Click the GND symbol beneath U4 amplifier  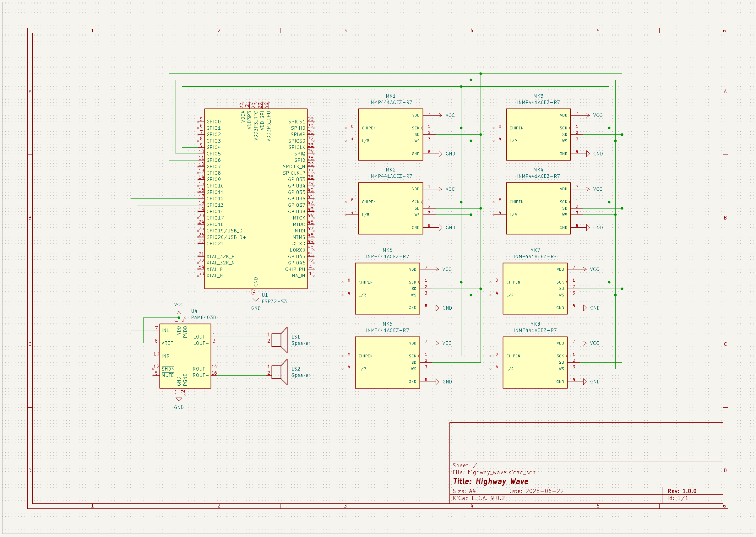point(179,399)
